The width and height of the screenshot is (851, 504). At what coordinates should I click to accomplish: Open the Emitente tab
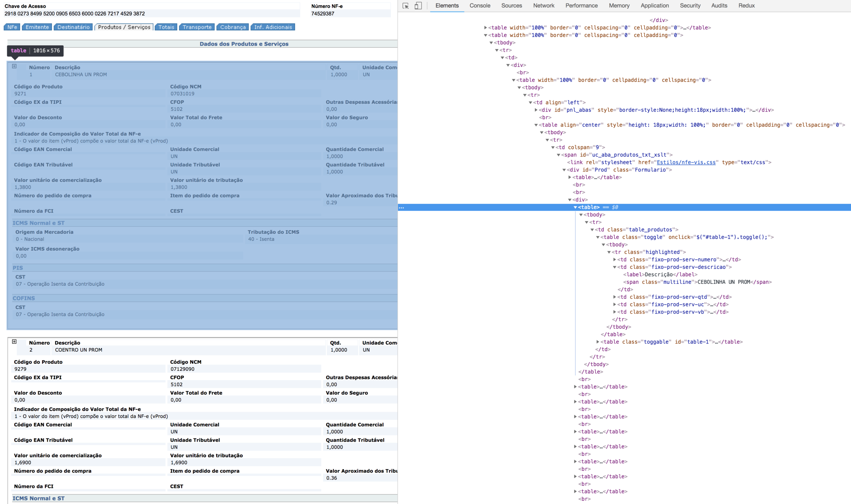coord(37,27)
